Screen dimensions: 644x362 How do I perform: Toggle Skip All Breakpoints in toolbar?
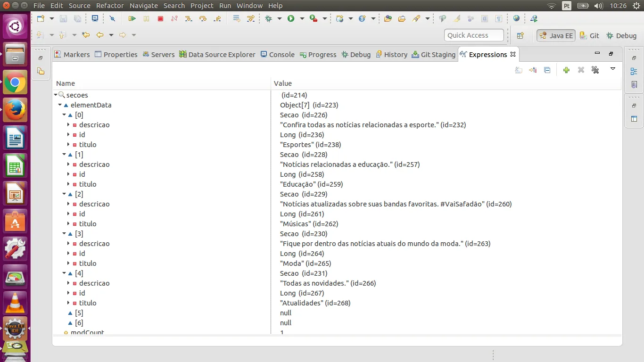[x=112, y=19]
